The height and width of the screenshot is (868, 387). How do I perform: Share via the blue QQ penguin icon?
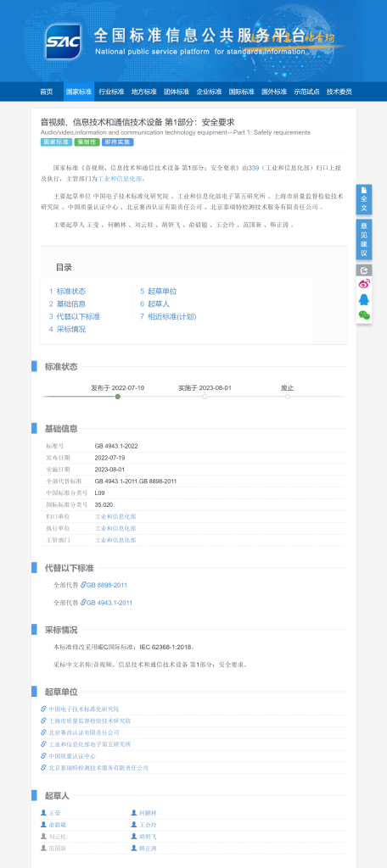click(364, 299)
